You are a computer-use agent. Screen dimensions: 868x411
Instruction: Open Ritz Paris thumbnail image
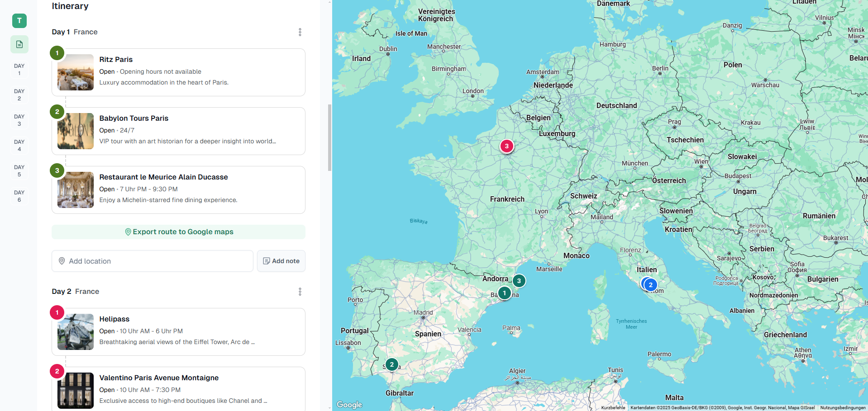pyautogui.click(x=76, y=72)
